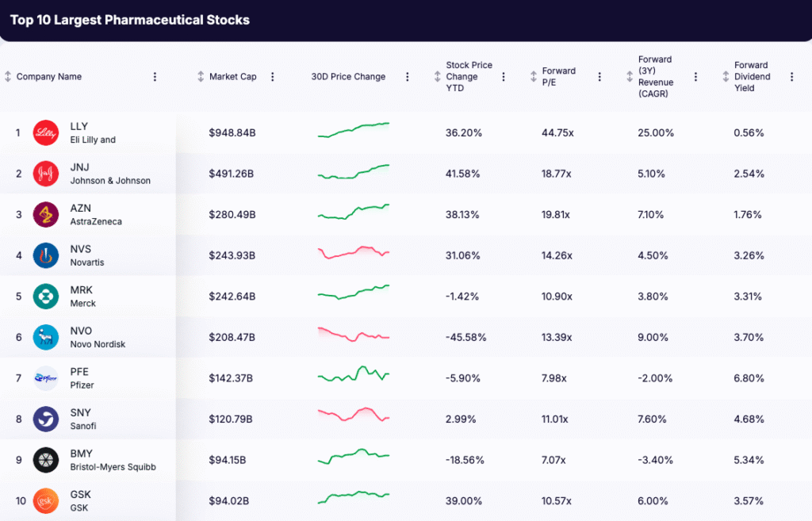Toggle sorting on the Market Cap column

199,77
